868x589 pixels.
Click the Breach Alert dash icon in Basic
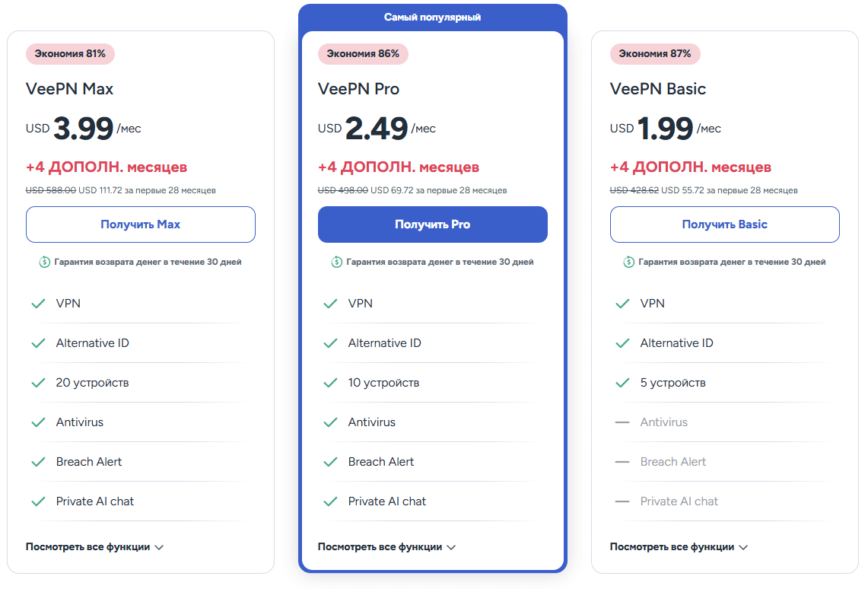click(x=622, y=462)
